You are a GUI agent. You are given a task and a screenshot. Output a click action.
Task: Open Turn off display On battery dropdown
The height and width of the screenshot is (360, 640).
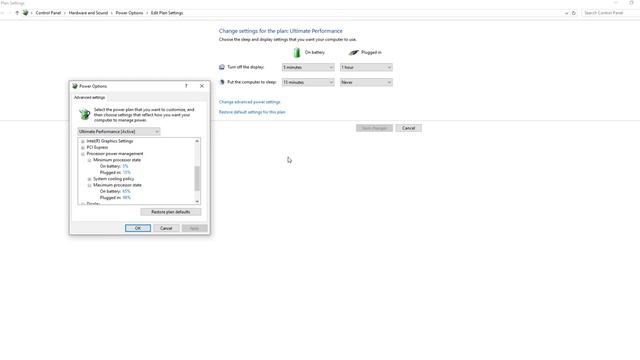point(308,67)
